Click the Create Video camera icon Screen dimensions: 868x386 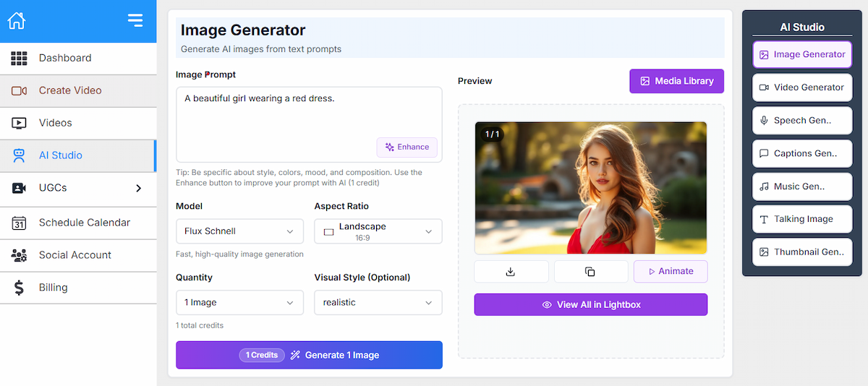[x=19, y=90]
